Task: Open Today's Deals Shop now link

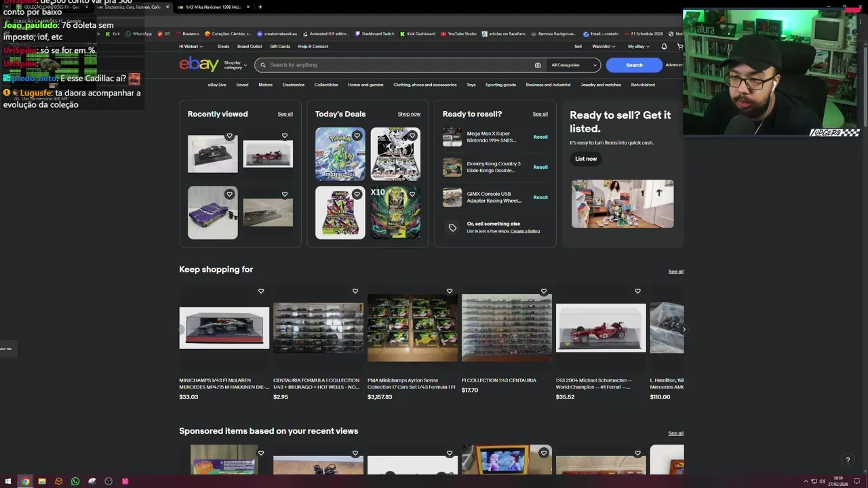Action: 409,114
